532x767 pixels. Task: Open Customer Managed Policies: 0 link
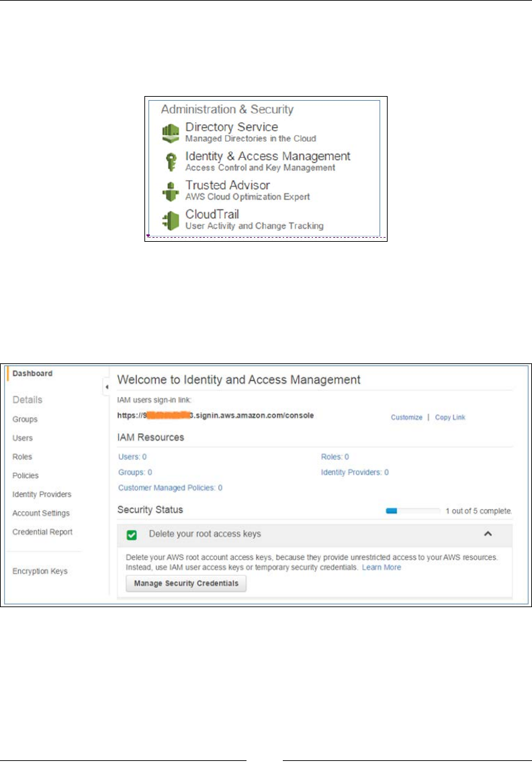click(171, 488)
